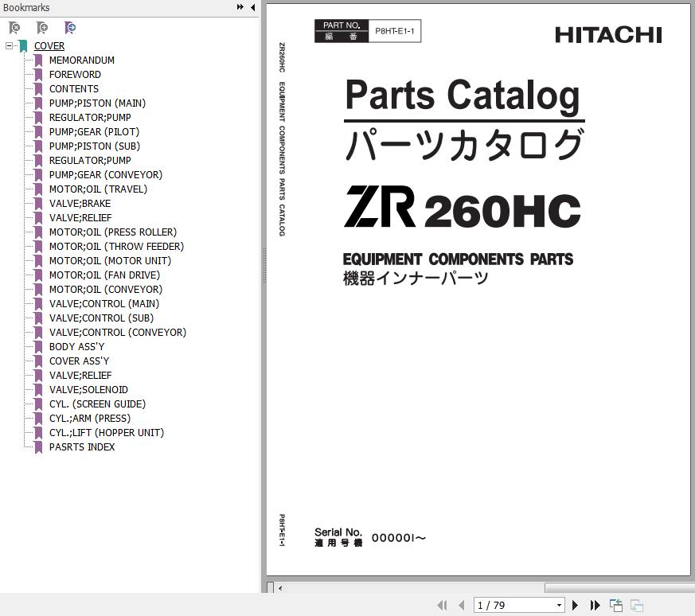This screenshot has height=616, width=695.
Task: Click the delete bookmark icon
Action: tap(14, 28)
